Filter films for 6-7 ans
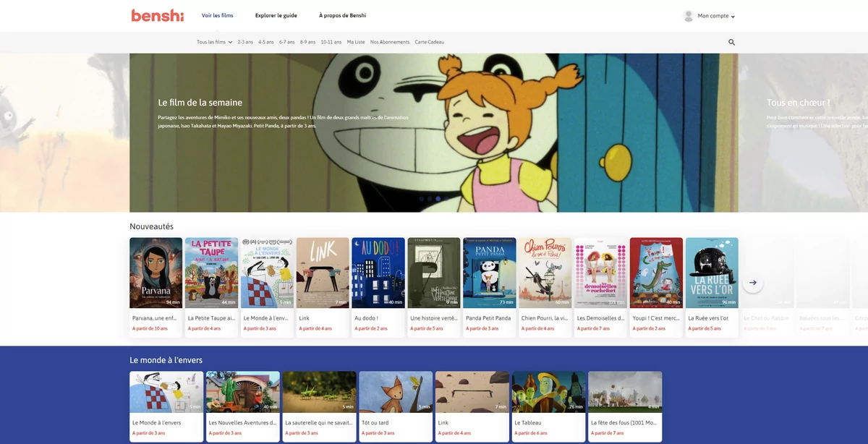The height and width of the screenshot is (444, 868). [x=287, y=42]
